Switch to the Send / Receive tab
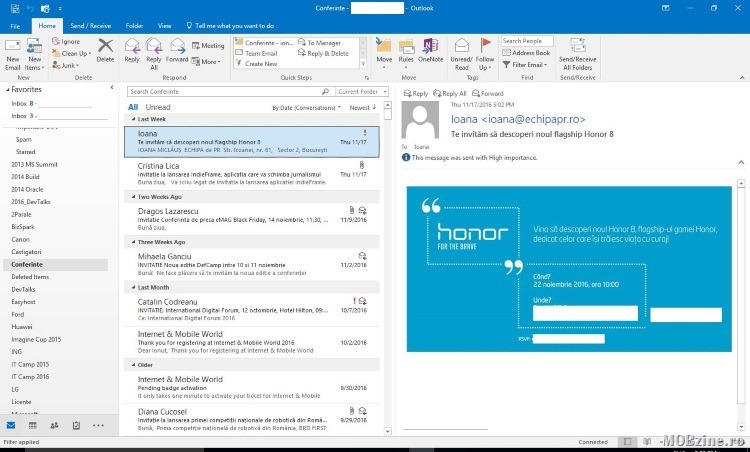The width and height of the screenshot is (750, 452). (x=90, y=26)
